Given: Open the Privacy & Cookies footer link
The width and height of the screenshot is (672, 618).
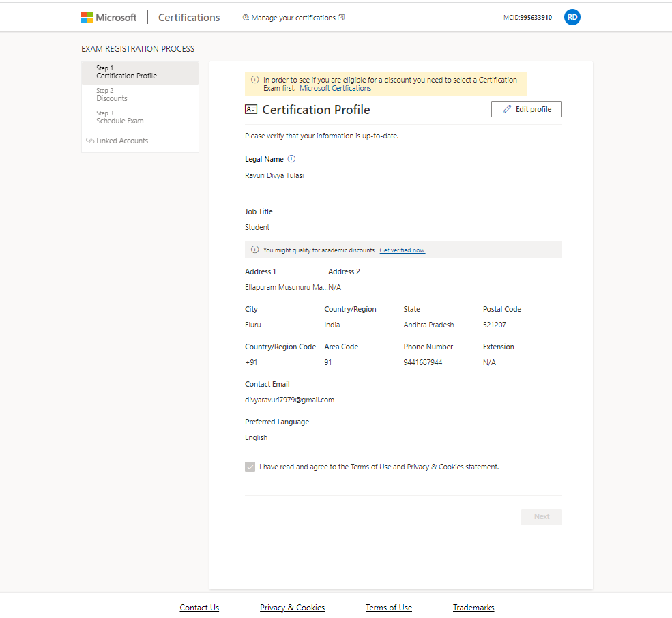Looking at the screenshot, I should point(292,608).
